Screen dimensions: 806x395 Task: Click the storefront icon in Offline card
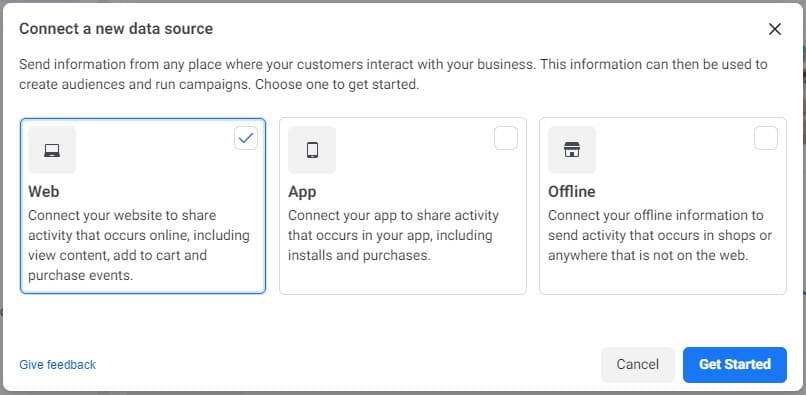point(572,150)
